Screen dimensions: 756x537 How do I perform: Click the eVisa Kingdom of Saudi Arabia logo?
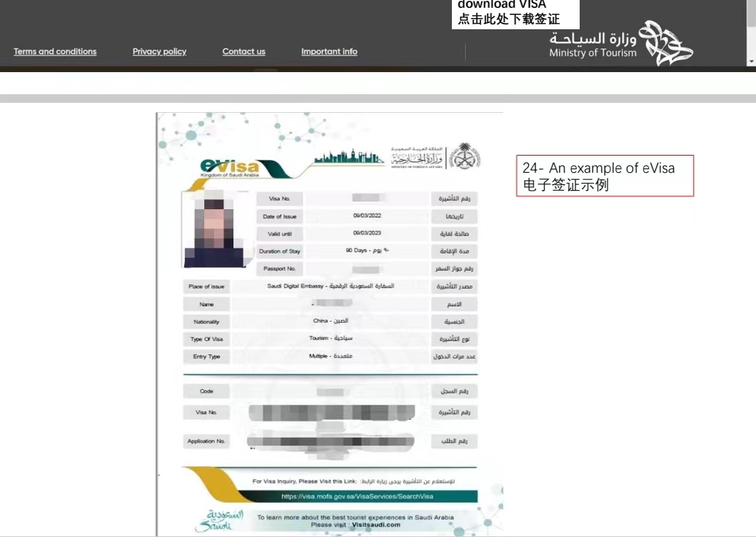pyautogui.click(x=230, y=167)
